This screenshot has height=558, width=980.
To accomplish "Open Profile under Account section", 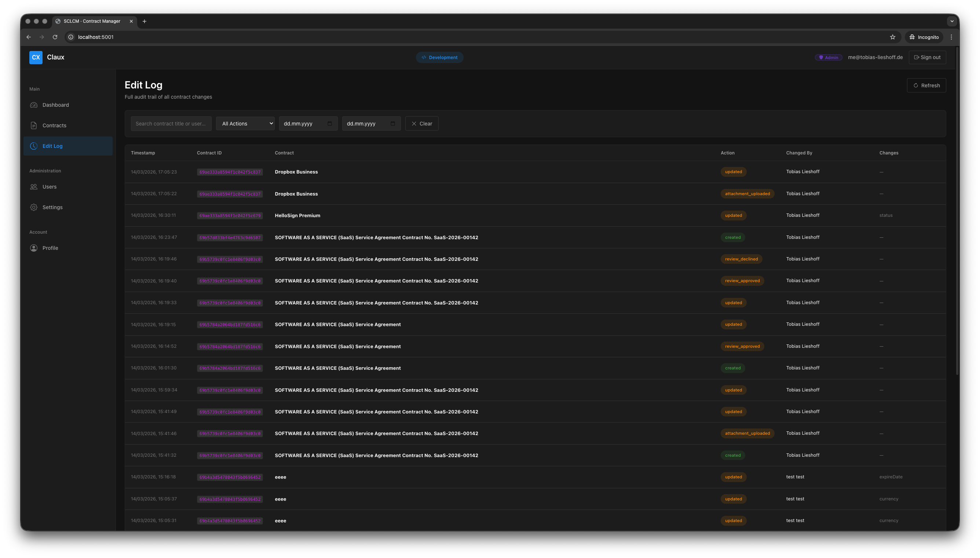I will pos(50,248).
